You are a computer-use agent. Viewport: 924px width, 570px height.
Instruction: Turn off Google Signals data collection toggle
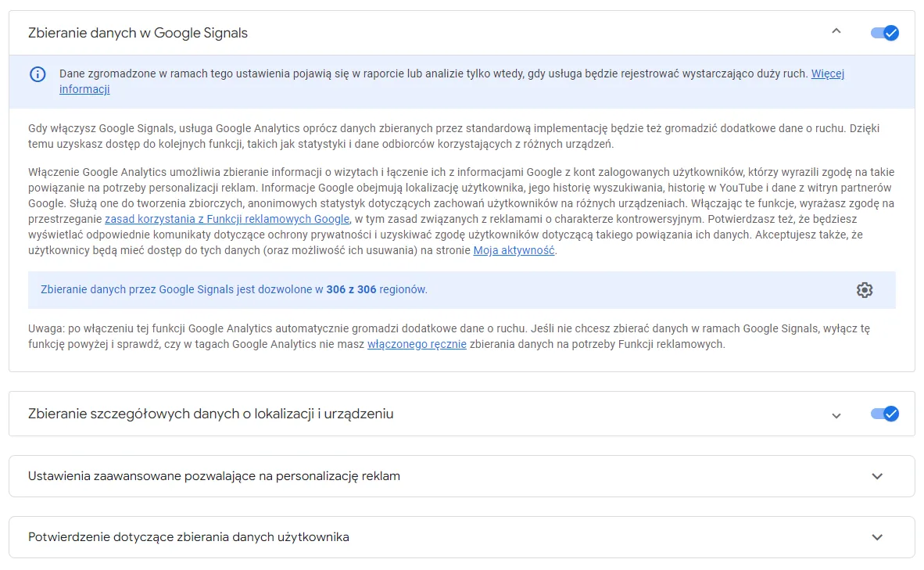(884, 33)
